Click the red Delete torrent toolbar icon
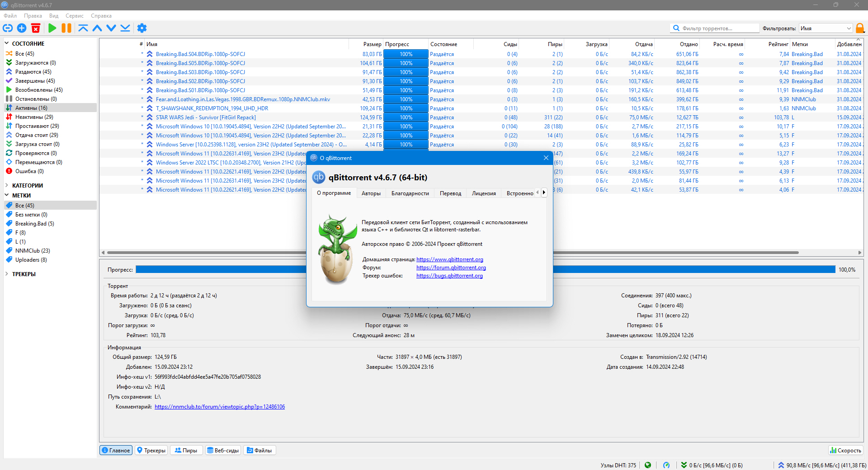 (36, 28)
